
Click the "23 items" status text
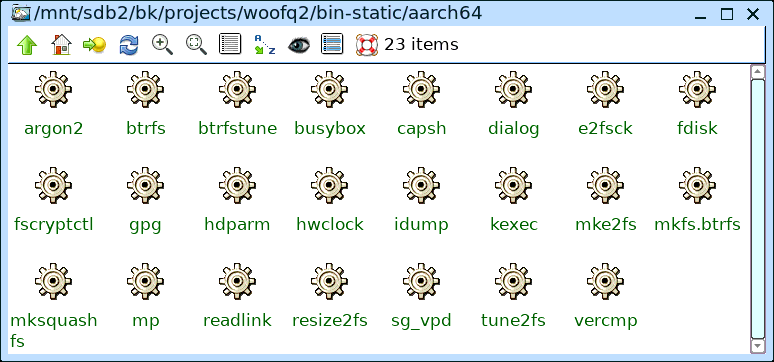pyautogui.click(x=421, y=44)
